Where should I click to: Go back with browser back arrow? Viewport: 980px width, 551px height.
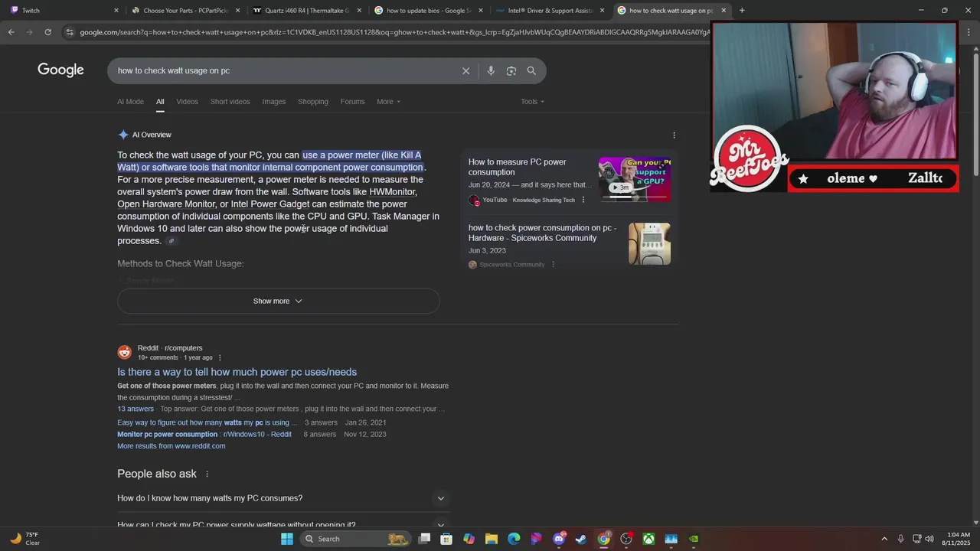click(11, 32)
